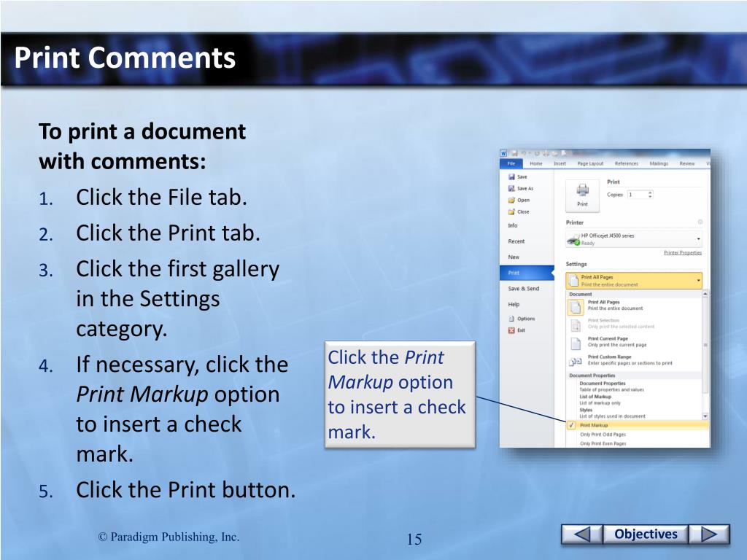The height and width of the screenshot is (560, 747).
Task: Open the Objectives slide button
Action: 646,534
